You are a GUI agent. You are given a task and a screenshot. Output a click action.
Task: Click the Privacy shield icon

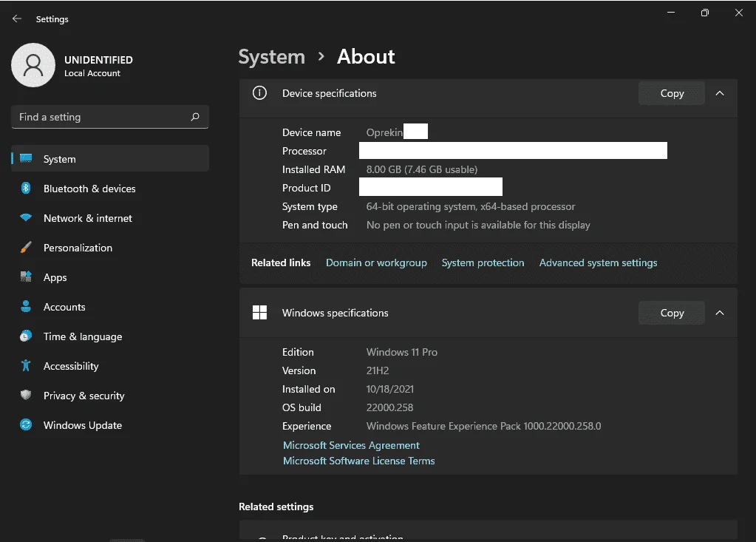[26, 395]
